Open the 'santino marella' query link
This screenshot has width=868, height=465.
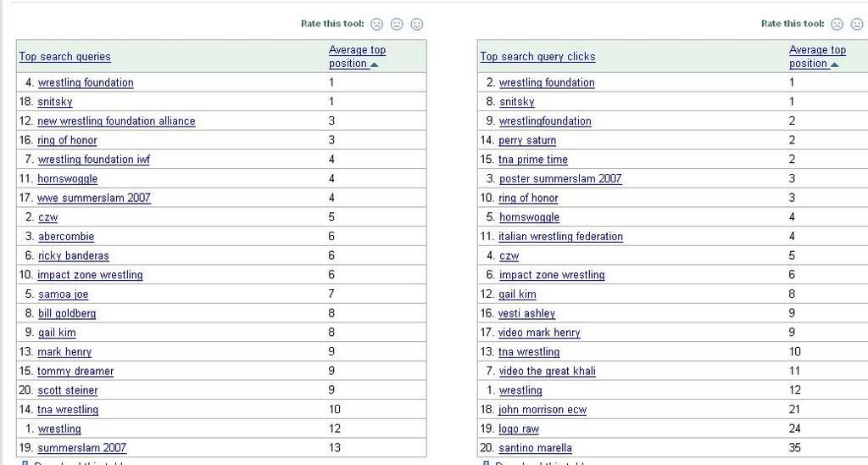click(536, 448)
